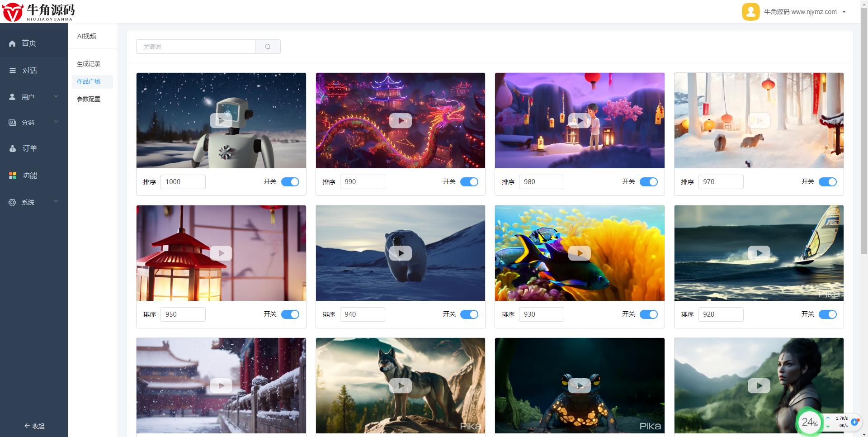Image resolution: width=868 pixels, height=437 pixels.
Task: Toggle the switch for item sorted 970
Action: coord(828,182)
